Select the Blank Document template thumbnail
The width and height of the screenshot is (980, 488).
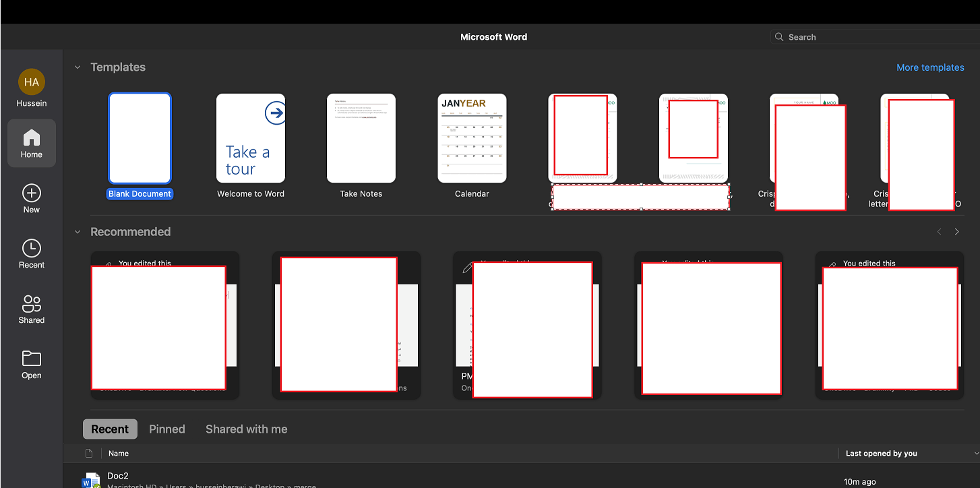coord(140,138)
